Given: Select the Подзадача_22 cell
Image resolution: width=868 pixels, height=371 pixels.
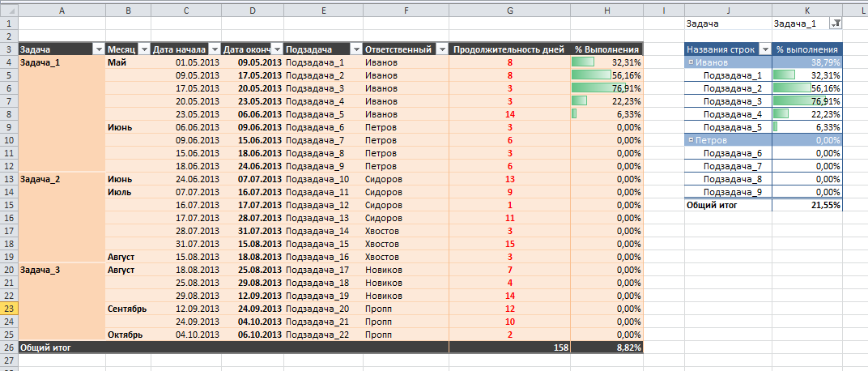Looking at the screenshot, I should pos(323,335).
